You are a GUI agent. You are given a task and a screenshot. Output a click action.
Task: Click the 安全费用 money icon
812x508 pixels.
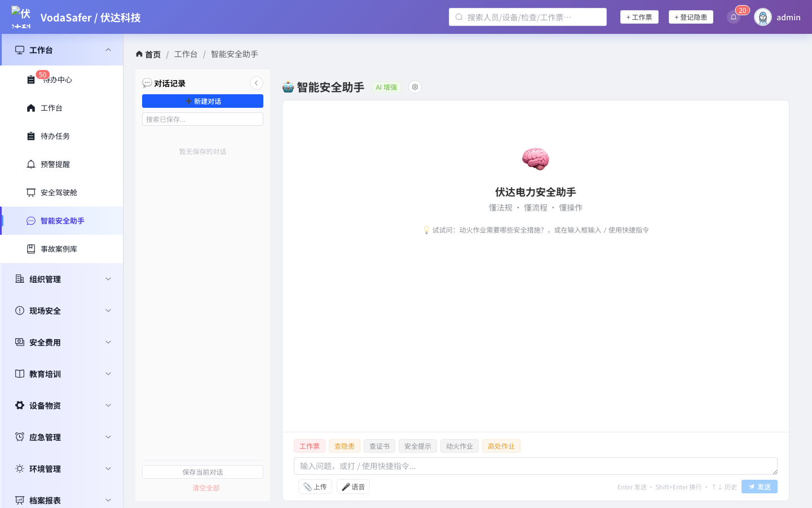pyautogui.click(x=20, y=342)
